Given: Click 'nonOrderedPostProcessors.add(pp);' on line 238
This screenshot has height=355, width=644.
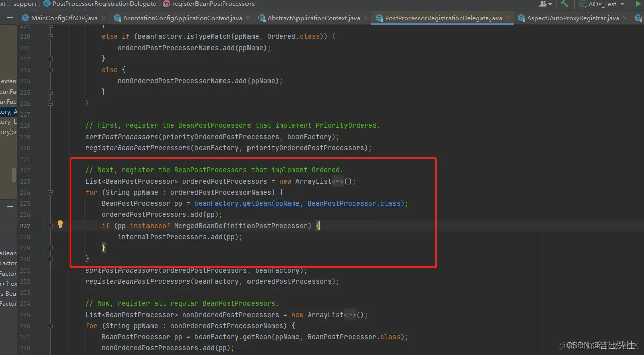Looking at the screenshot, I should point(168,348).
